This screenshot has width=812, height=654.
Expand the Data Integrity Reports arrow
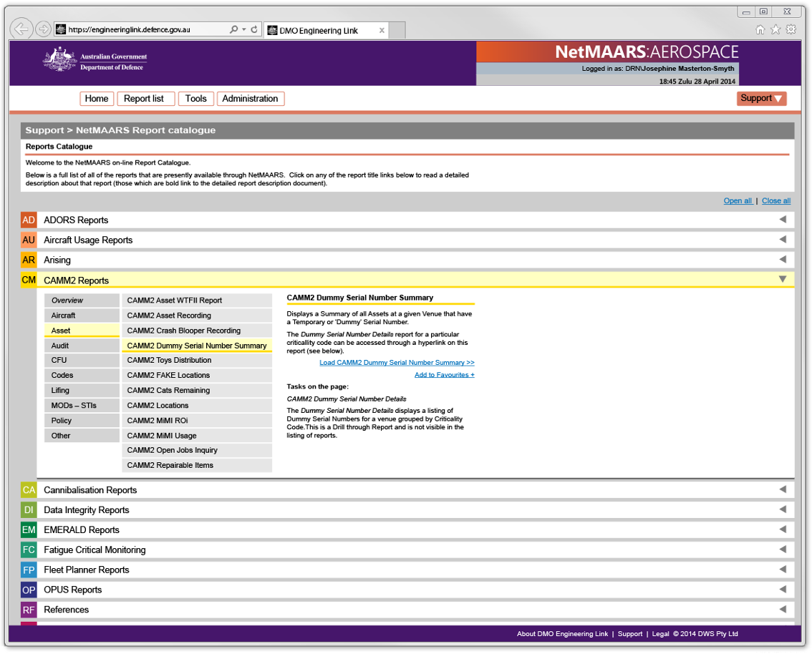point(783,509)
